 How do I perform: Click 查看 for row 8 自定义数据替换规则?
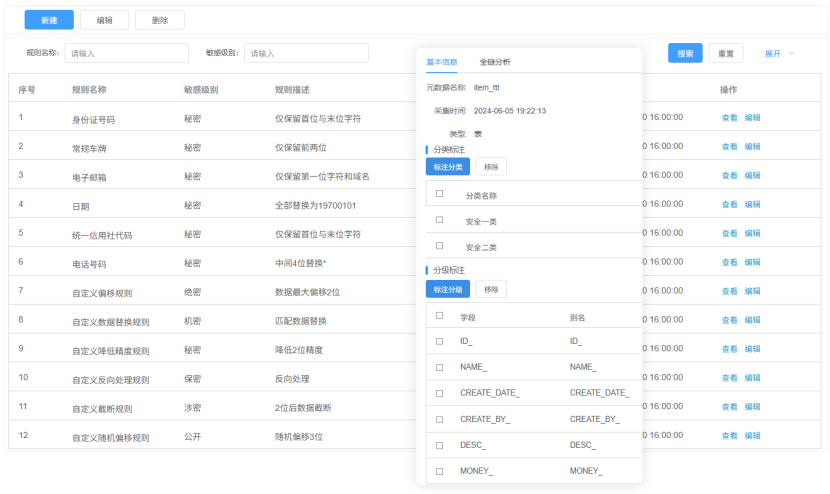click(729, 320)
